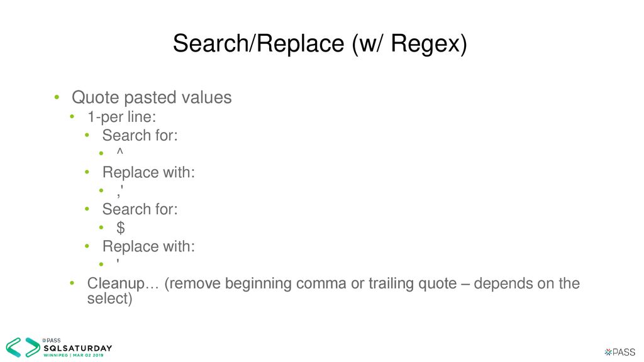Click the Winnipeg Mar 02 2019 caption

click(74, 355)
